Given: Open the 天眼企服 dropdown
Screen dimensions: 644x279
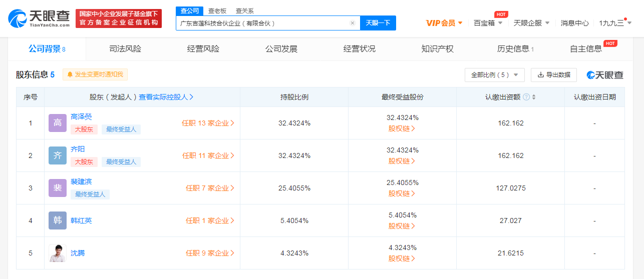Looking at the screenshot, I should click(531, 23).
